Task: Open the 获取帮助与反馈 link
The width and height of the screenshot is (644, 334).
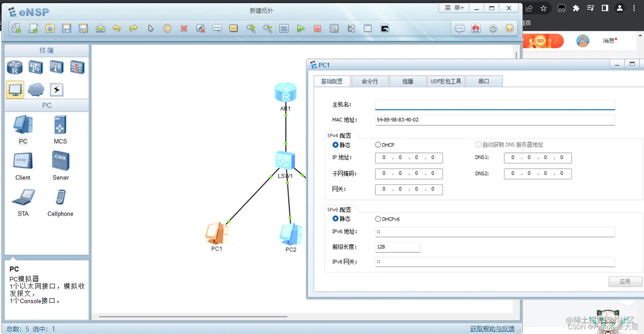Action: click(492, 328)
